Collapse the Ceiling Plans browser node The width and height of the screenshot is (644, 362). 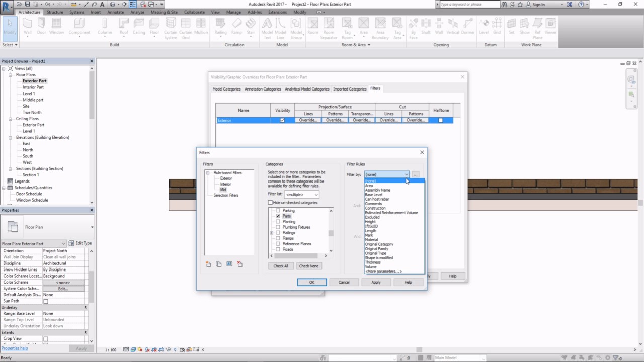11,119
